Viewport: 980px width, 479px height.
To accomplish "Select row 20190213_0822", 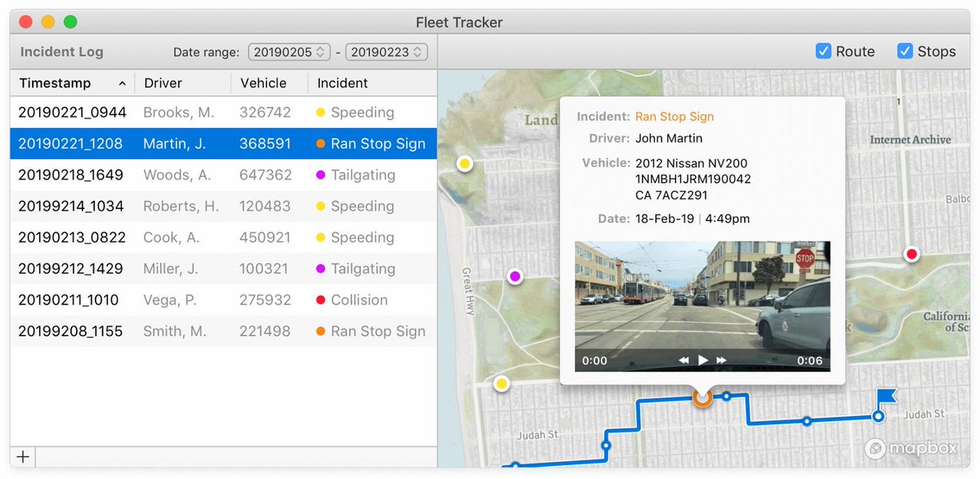I will pos(224,237).
